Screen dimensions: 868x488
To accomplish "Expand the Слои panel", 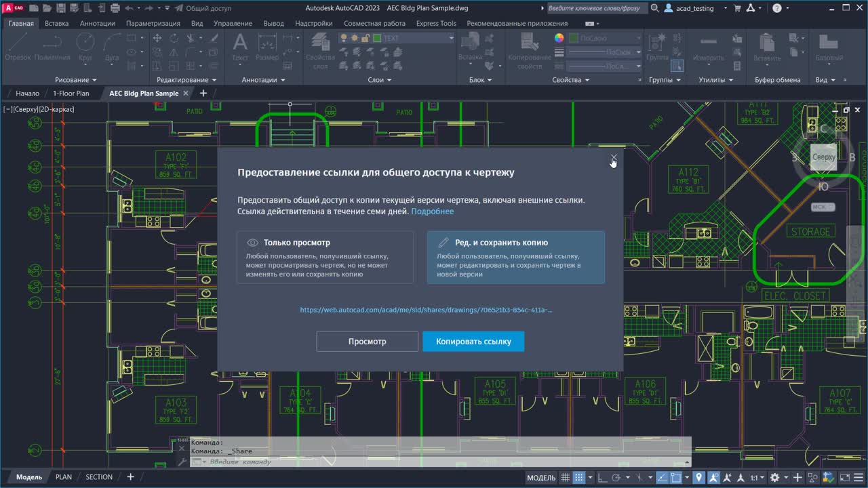I will click(x=380, y=80).
